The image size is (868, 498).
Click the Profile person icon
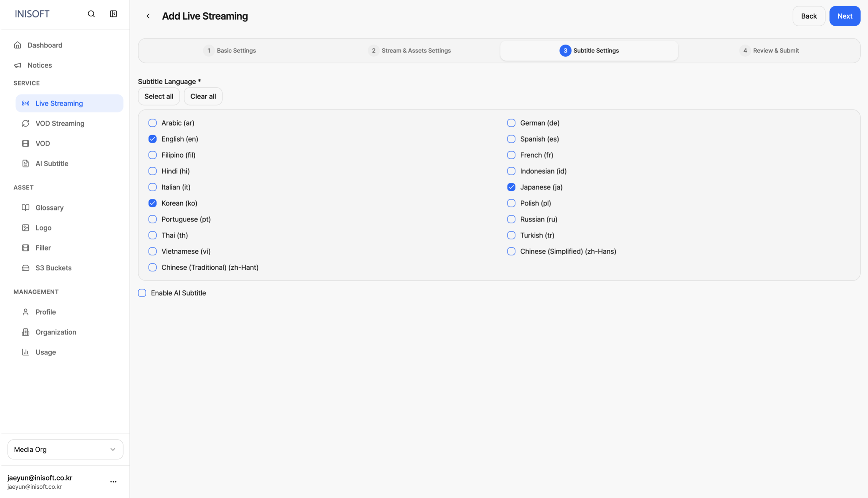point(25,312)
